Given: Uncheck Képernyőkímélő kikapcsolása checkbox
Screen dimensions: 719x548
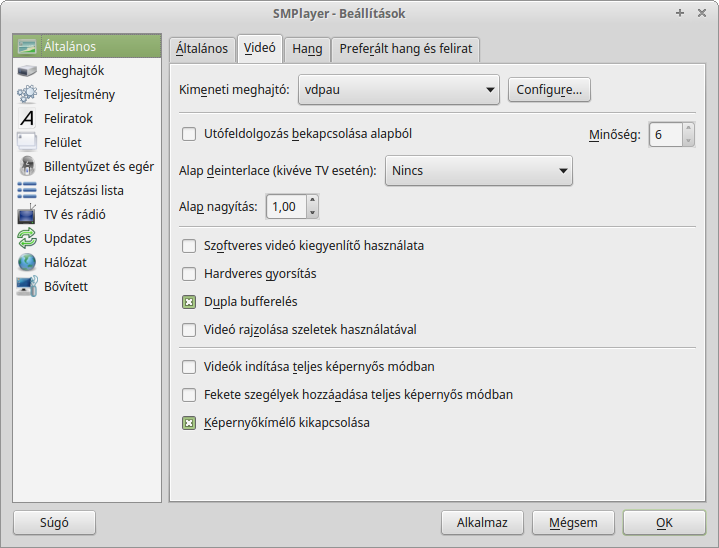Looking at the screenshot, I should [x=189, y=423].
